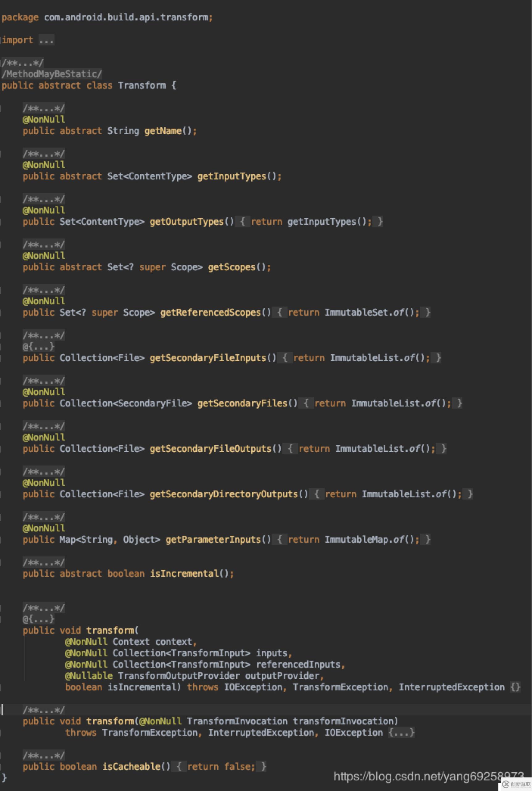Click the Context type in transform parameters
Image resolution: width=532 pixels, height=791 pixels.
[x=131, y=642]
